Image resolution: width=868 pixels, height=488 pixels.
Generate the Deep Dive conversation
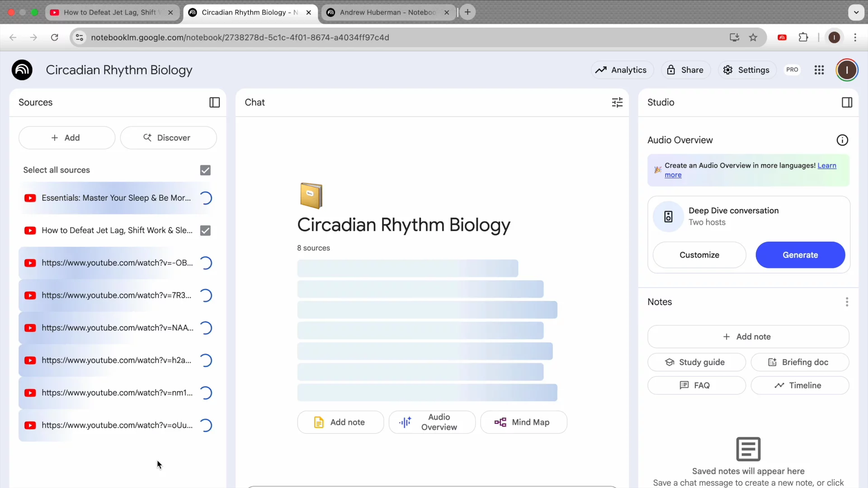click(x=800, y=255)
